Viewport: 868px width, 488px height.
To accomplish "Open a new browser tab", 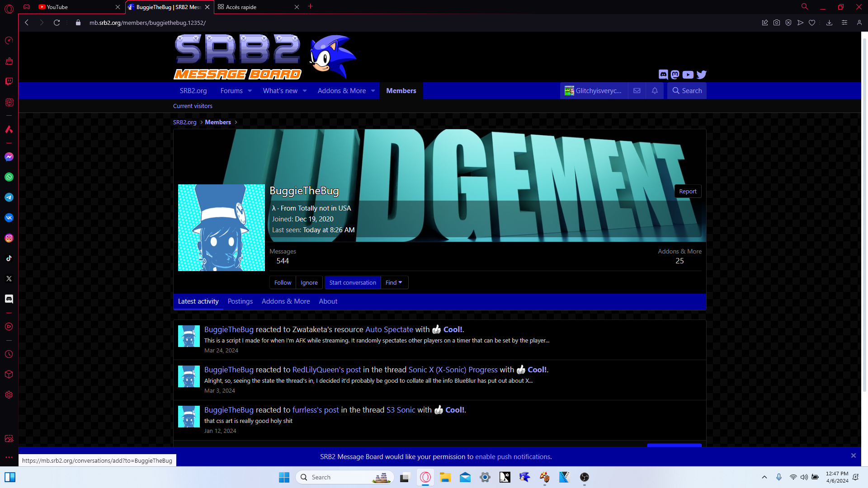I will (x=311, y=7).
